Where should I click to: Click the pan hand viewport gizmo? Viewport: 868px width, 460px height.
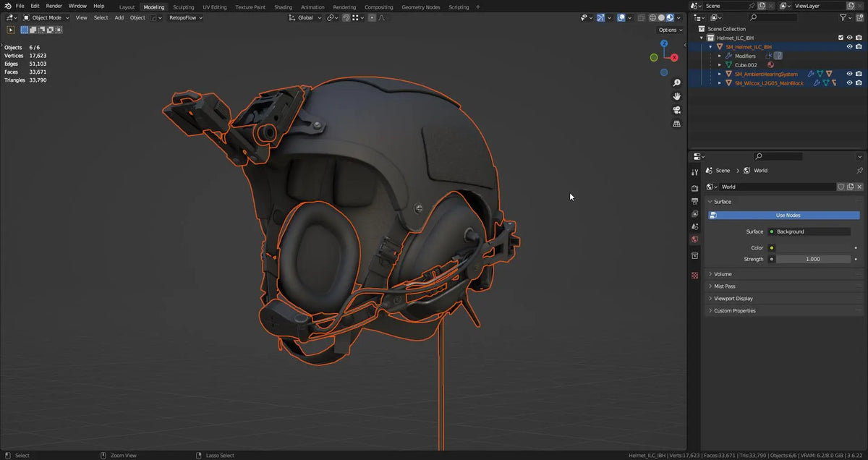pyautogui.click(x=677, y=96)
